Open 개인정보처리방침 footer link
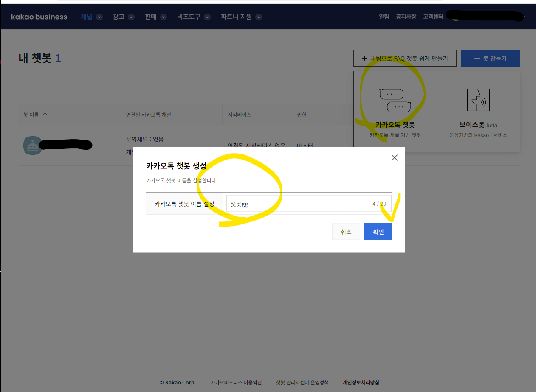536x392 pixels. point(361,382)
